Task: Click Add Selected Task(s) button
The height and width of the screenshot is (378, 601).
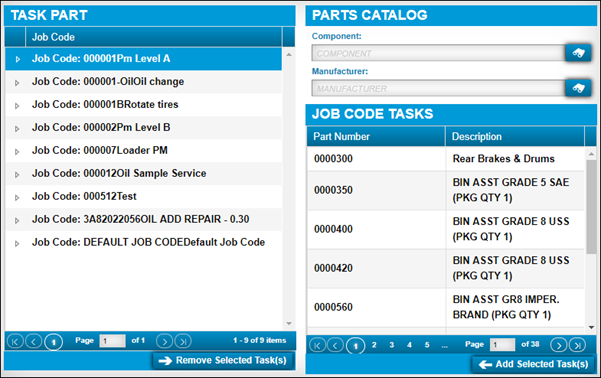Action: (x=534, y=364)
